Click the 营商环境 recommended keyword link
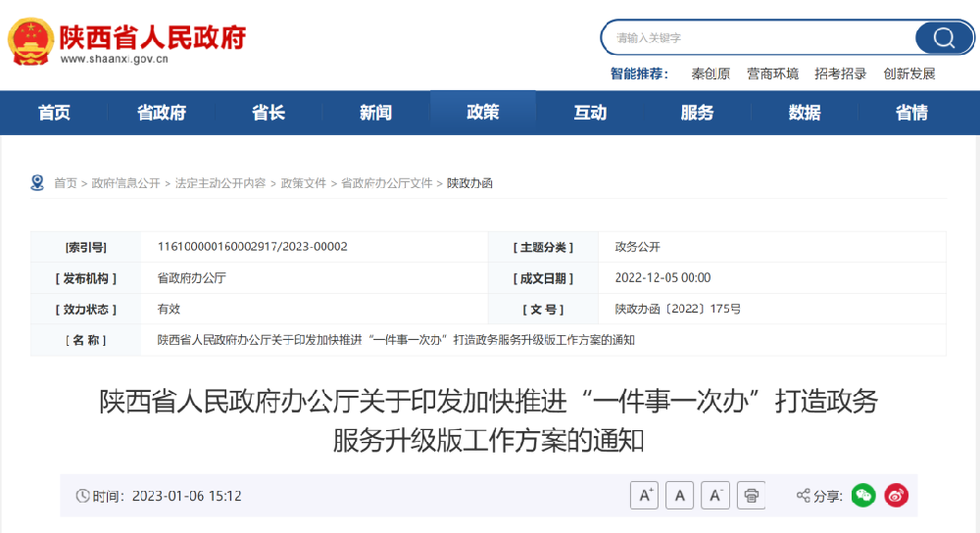Viewport: 980px width, 533px height. (772, 73)
